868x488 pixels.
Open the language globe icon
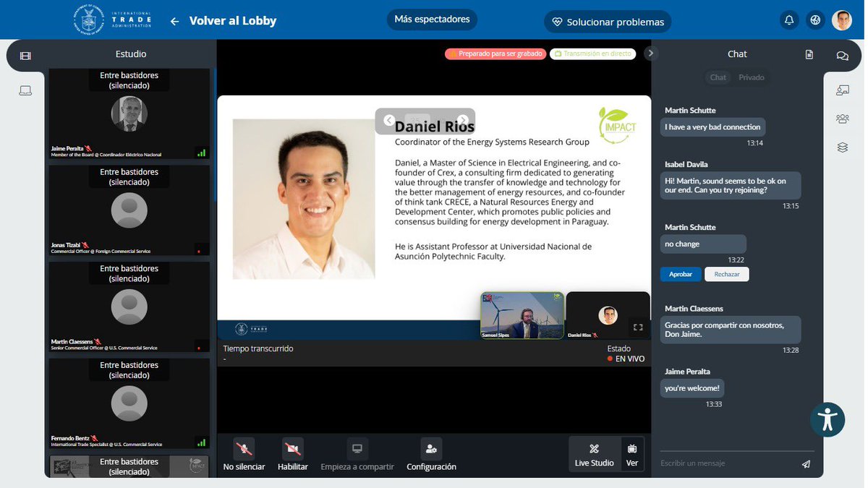click(815, 20)
